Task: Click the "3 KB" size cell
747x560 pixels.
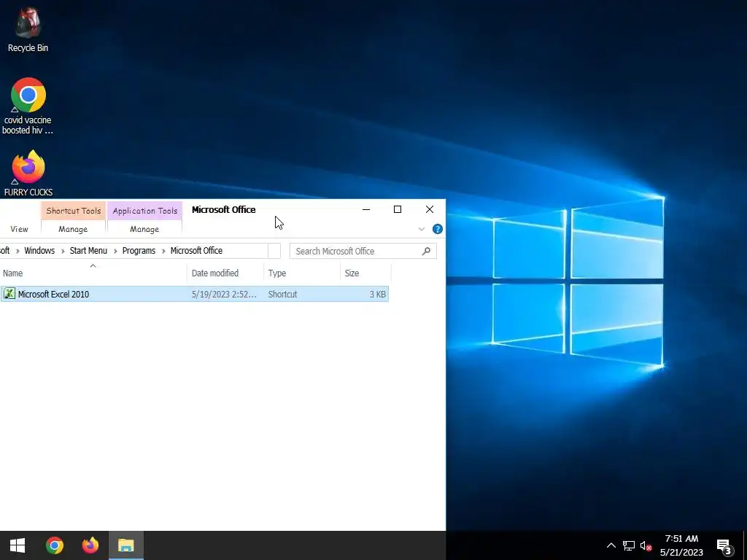Action: pyautogui.click(x=377, y=295)
